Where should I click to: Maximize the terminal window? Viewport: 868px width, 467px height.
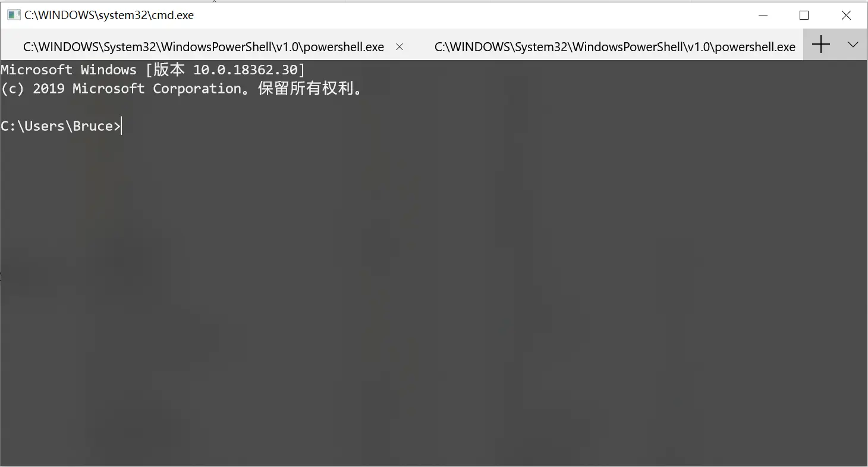click(804, 15)
